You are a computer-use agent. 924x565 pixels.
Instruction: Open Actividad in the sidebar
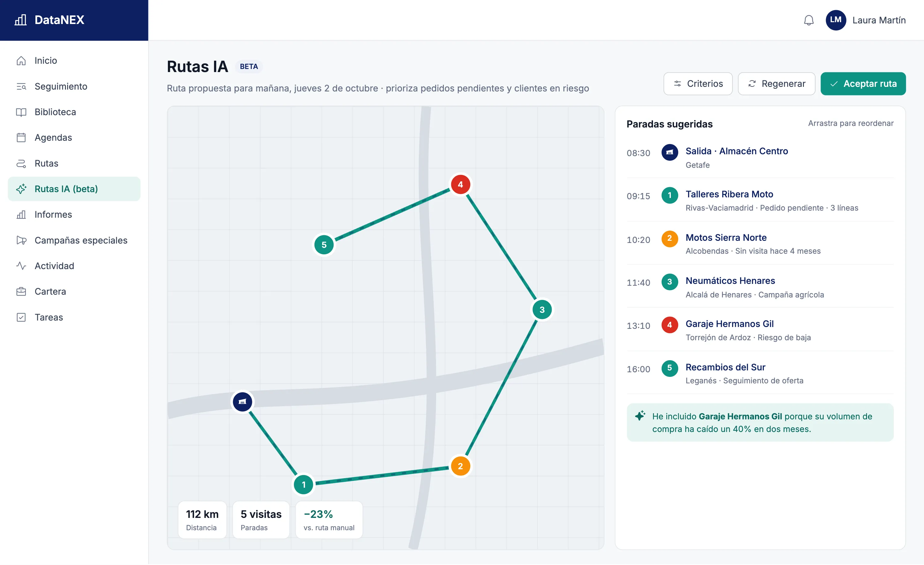tap(74, 266)
